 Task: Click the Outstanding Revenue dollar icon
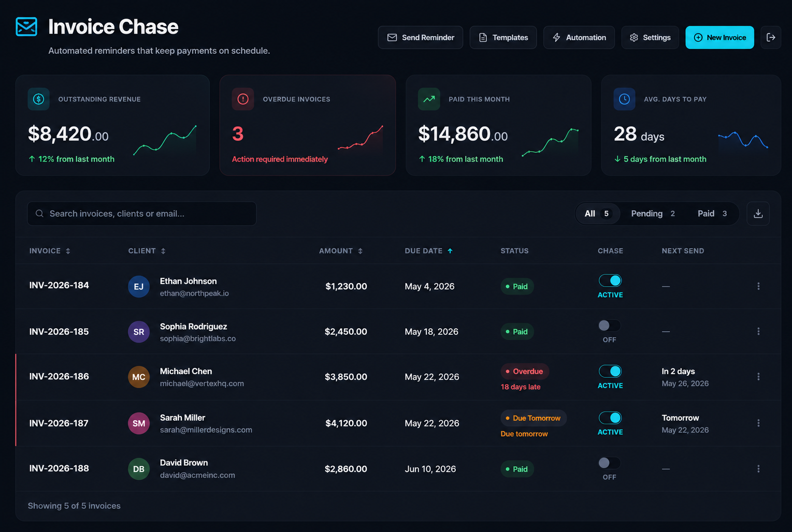(39, 99)
